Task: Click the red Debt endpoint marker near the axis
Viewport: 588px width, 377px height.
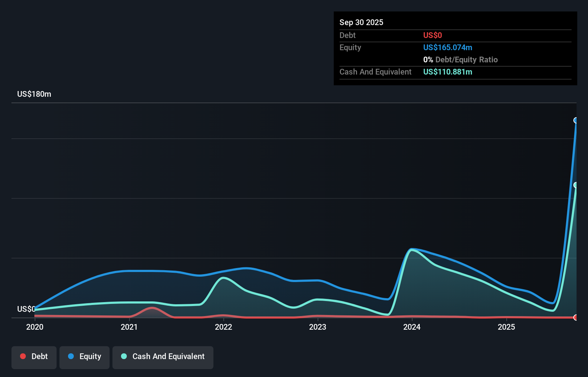Action: coord(576,317)
